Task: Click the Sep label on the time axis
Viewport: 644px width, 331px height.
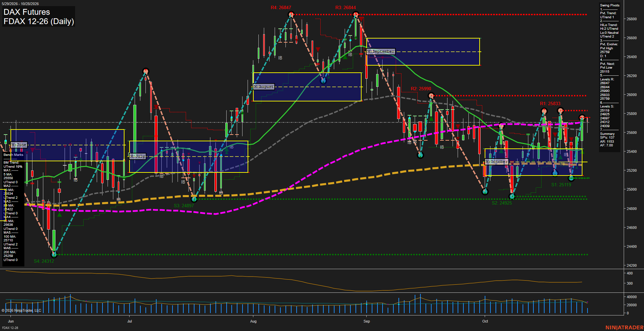Action: (367, 321)
